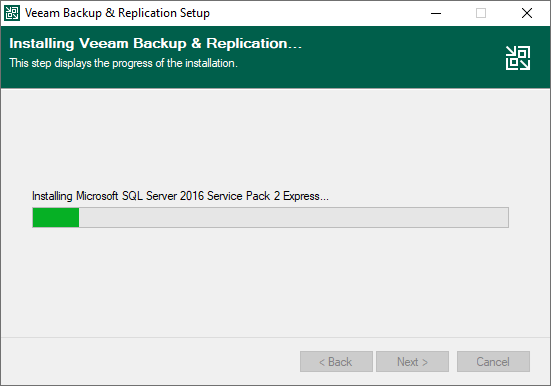Image resolution: width=551 pixels, height=386 pixels.
Task: Click the disabled Next button
Action: [413, 361]
